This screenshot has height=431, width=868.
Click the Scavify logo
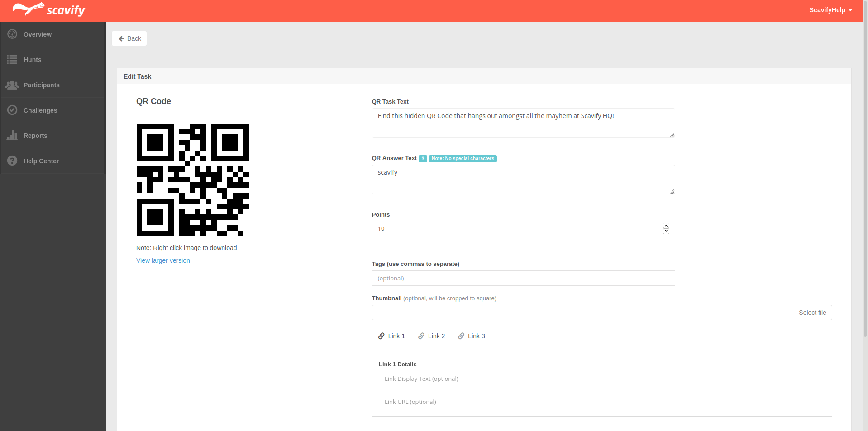pyautogui.click(x=48, y=9)
